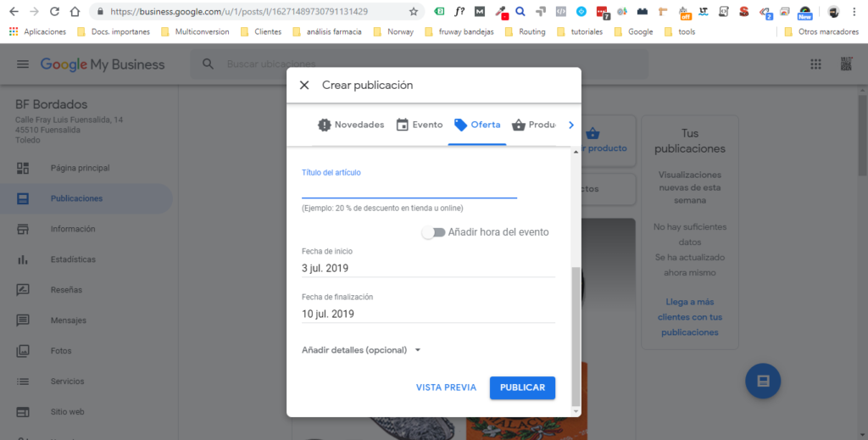
Task: Click dialog scrollbar down arrow
Action: [x=576, y=412]
